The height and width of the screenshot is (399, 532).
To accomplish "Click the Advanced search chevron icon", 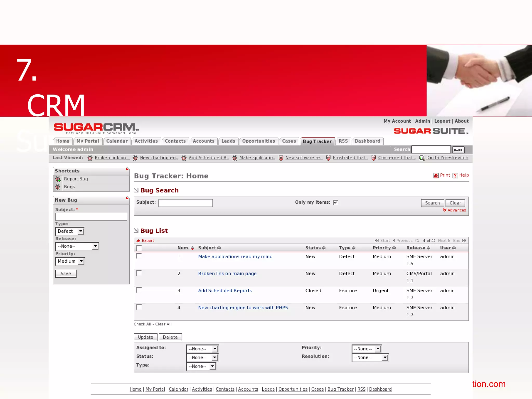I will 445,210.
